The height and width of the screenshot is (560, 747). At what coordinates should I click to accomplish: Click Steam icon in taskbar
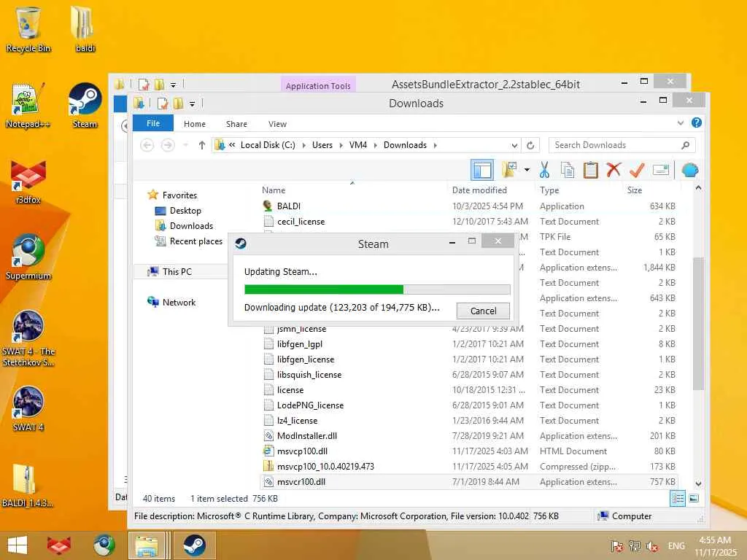click(194, 545)
